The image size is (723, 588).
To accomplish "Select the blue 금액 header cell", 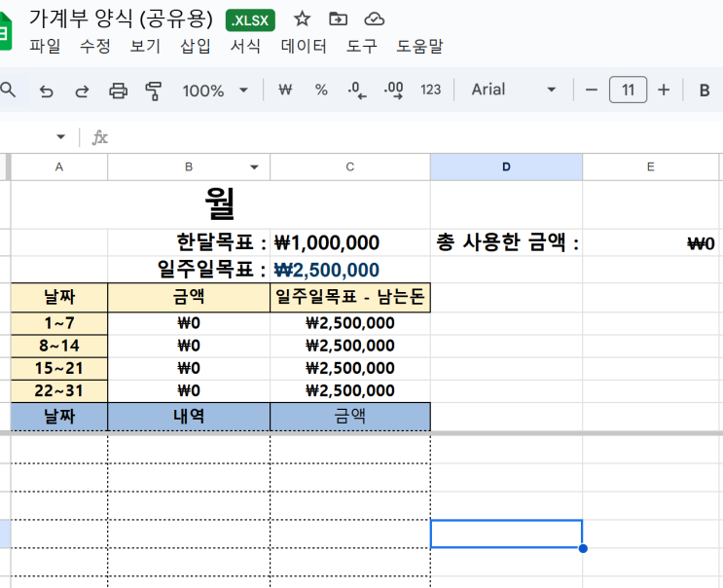I will point(350,417).
